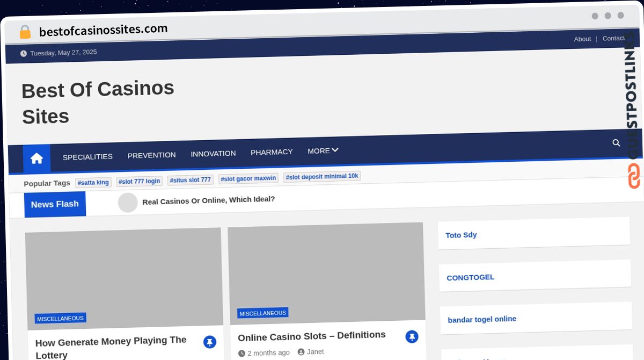Go to the Home page icon
The width and height of the screenshot is (644, 360).
coord(36,158)
